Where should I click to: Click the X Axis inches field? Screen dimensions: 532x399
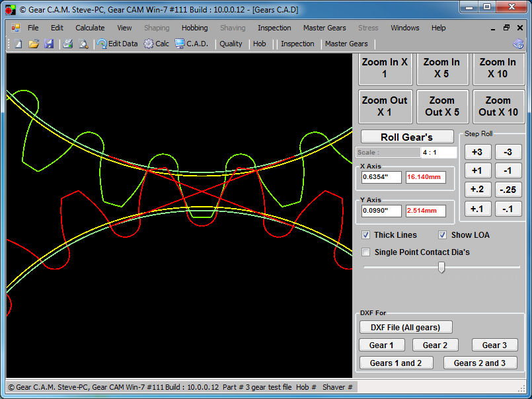click(x=381, y=177)
